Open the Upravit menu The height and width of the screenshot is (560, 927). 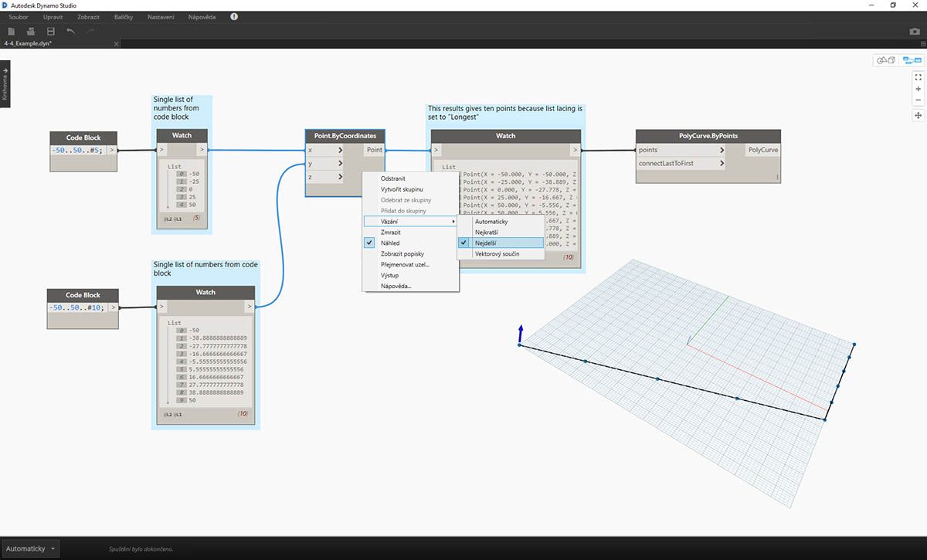[53, 16]
